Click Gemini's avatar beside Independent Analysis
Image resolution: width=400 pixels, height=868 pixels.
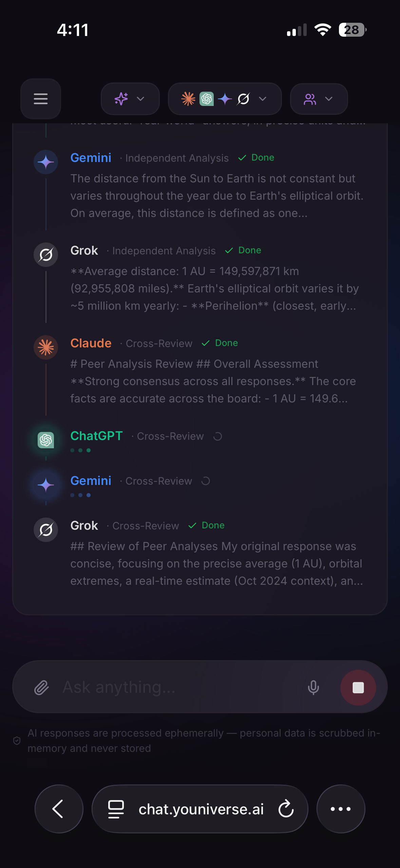[x=45, y=162]
